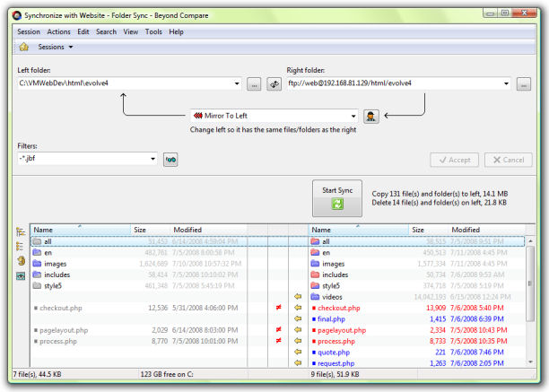Click the not-equal icon on checkout.php row
This screenshot has height=392, width=549.
click(x=278, y=308)
